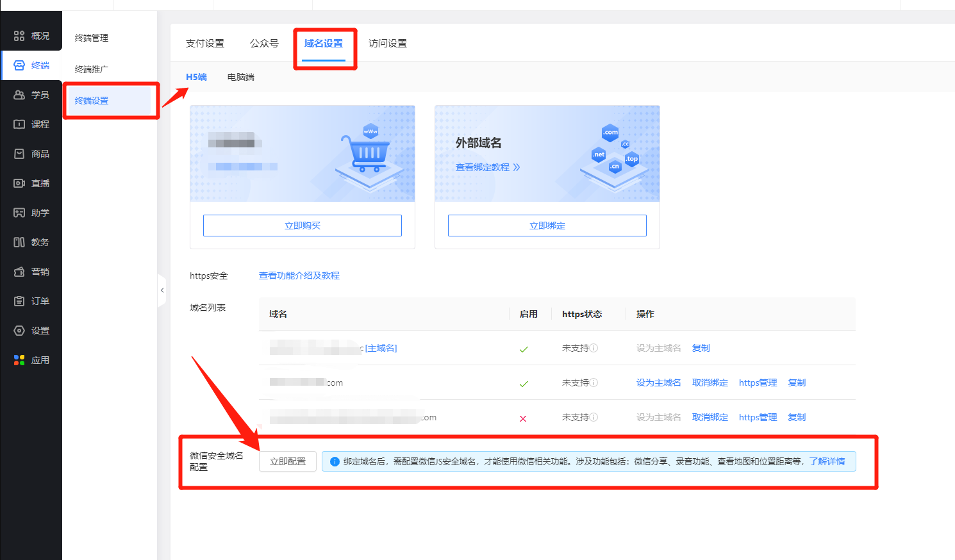Open the 课程 courses sidebar icon

[19, 124]
